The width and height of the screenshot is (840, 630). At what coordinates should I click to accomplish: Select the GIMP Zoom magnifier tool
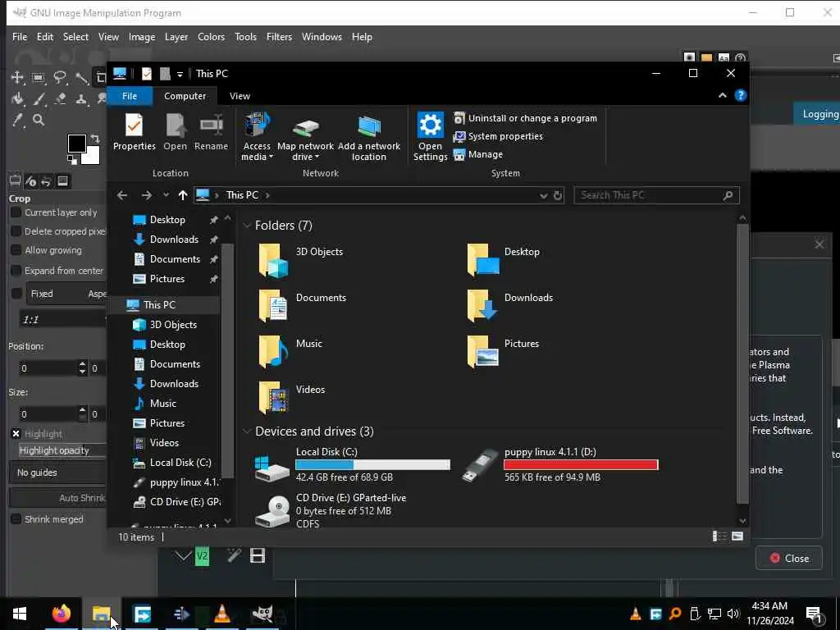click(x=39, y=120)
